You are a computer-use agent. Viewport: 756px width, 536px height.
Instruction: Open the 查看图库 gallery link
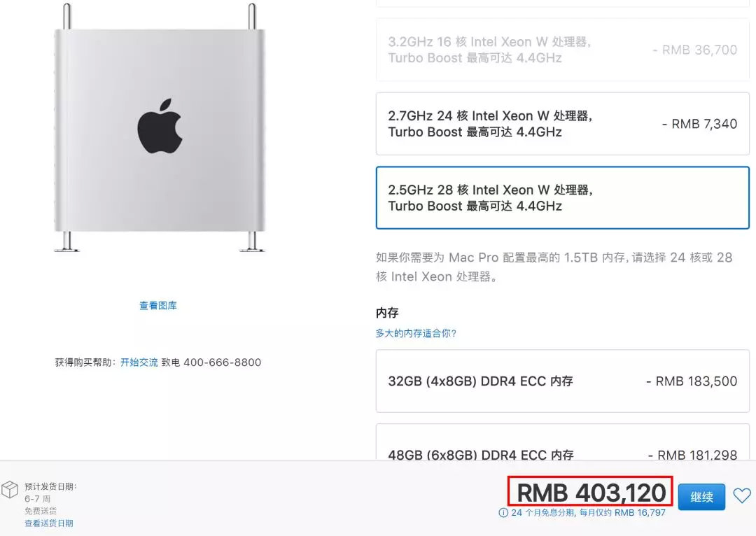coord(158,306)
